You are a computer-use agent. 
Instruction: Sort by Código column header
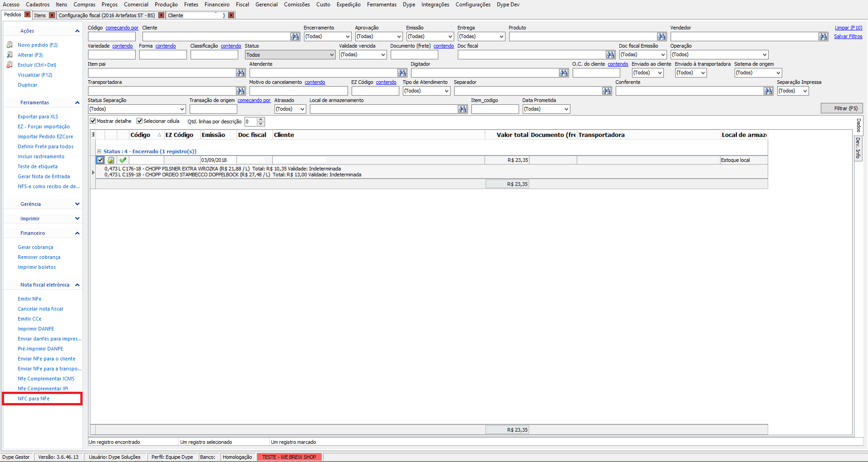click(x=140, y=135)
